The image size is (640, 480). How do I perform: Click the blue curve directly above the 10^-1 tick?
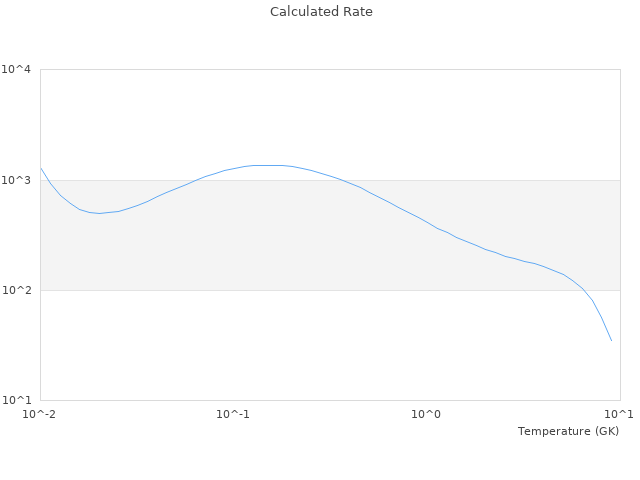(x=233, y=169)
